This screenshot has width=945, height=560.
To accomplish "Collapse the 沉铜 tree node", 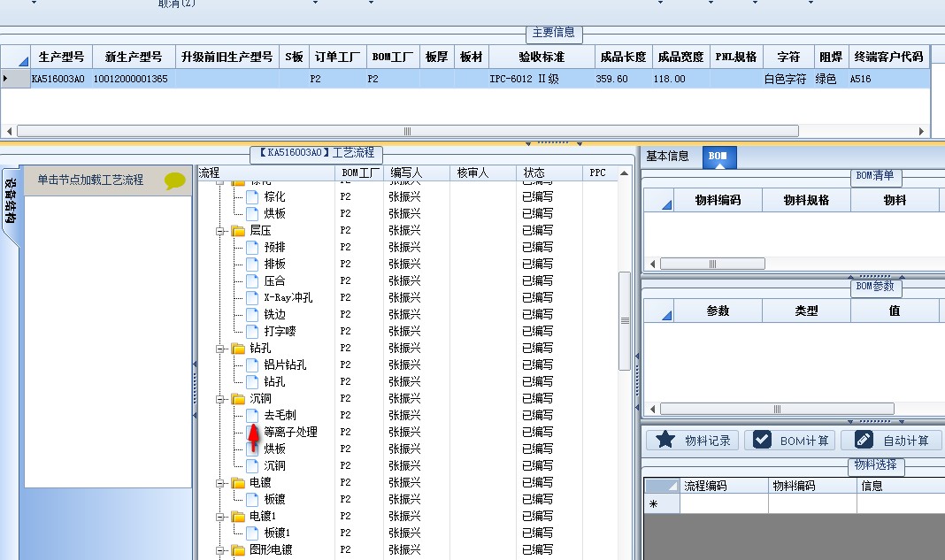I will (x=220, y=399).
